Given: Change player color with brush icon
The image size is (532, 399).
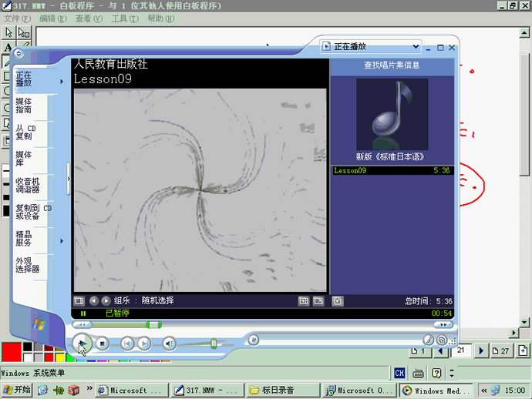Looking at the screenshot, I should click(x=428, y=340).
